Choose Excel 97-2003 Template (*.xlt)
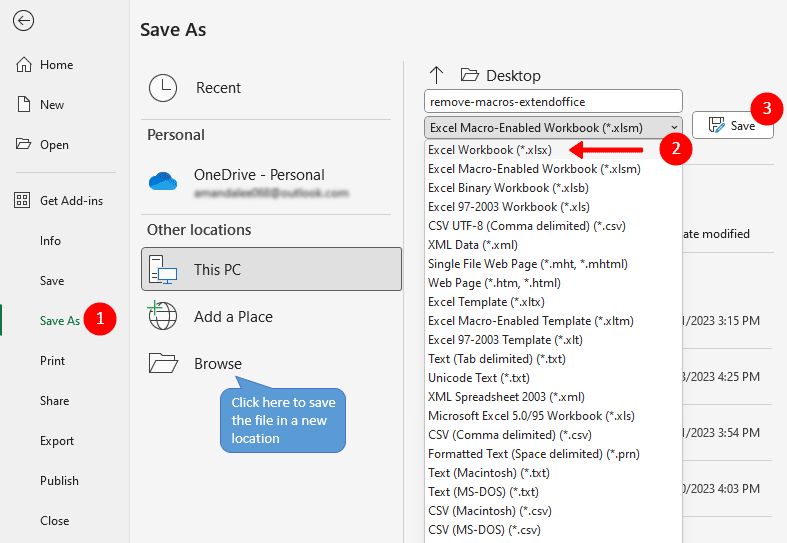Screen dimensions: 787x543 553,340
